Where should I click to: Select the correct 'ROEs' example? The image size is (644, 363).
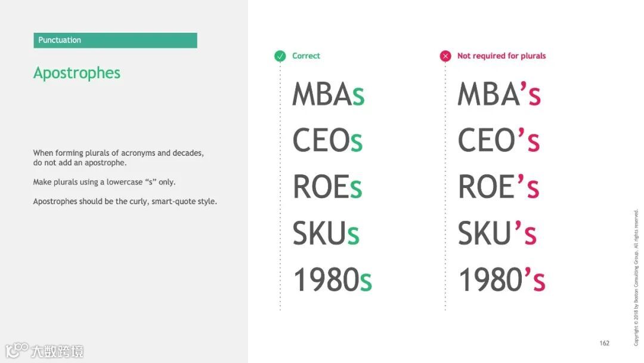[327, 187]
